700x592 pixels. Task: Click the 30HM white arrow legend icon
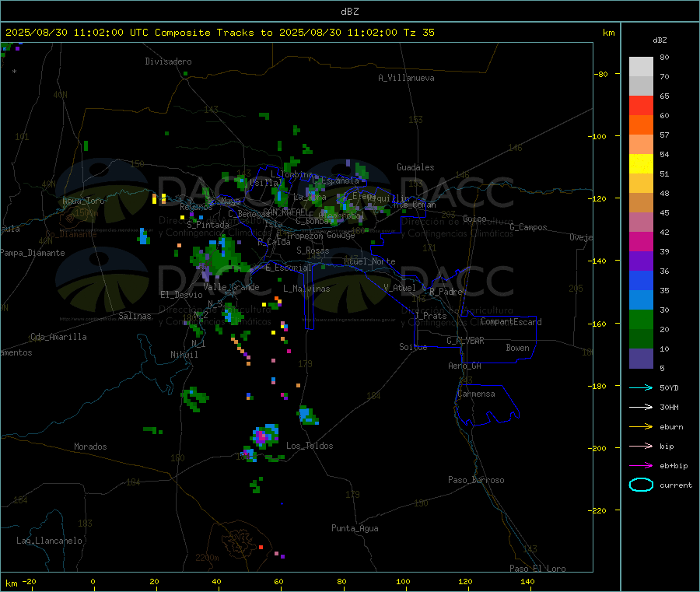641,407
